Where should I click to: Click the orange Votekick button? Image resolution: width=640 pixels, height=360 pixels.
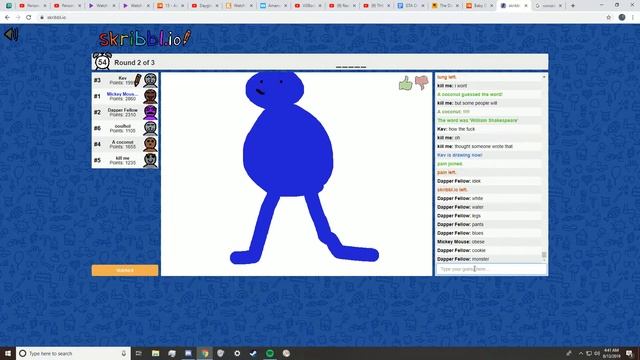(125, 270)
